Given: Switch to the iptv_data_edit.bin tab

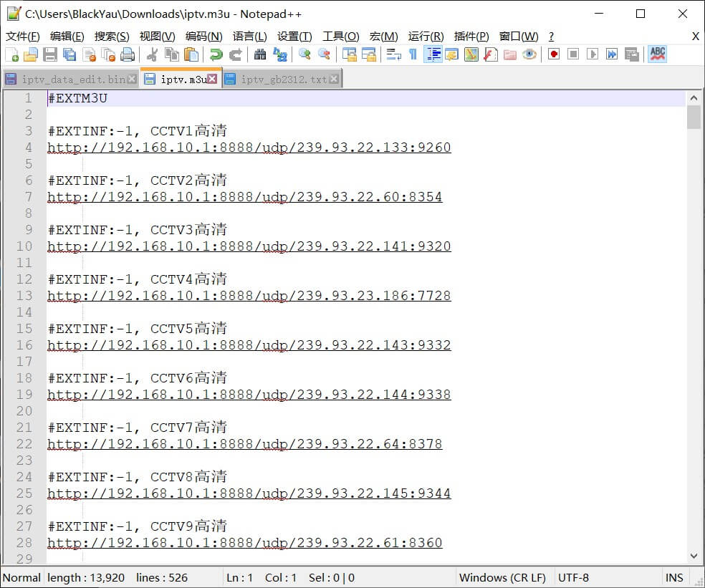Looking at the screenshot, I should 71,79.
